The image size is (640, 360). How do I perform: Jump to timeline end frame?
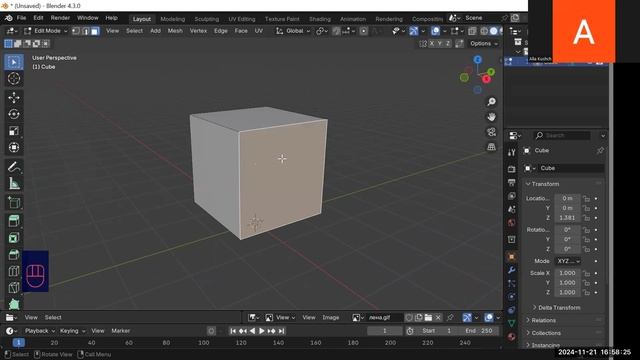[x=281, y=331]
